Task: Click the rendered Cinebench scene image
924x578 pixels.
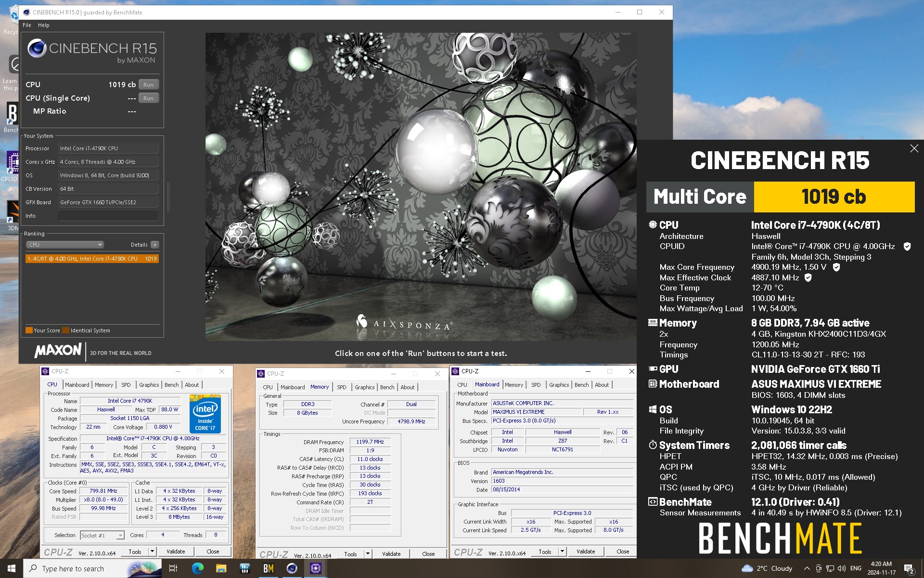Action: 421,187
